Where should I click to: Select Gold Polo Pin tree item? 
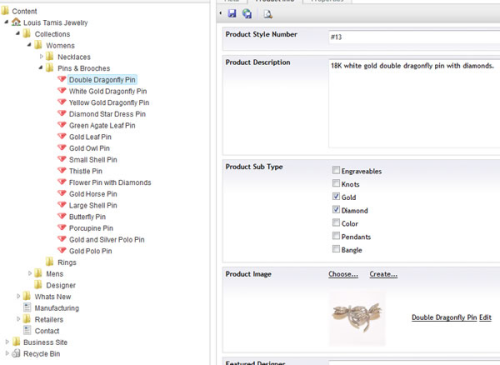click(x=90, y=251)
